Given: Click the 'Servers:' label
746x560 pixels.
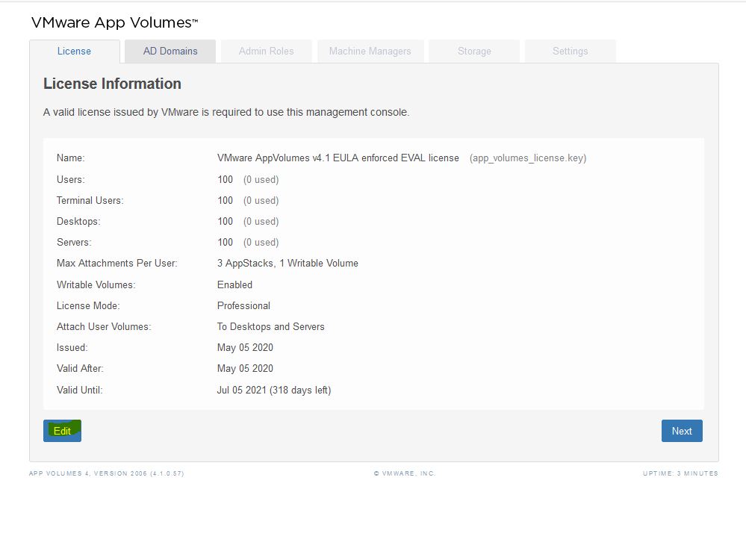Looking at the screenshot, I should [x=74, y=242].
